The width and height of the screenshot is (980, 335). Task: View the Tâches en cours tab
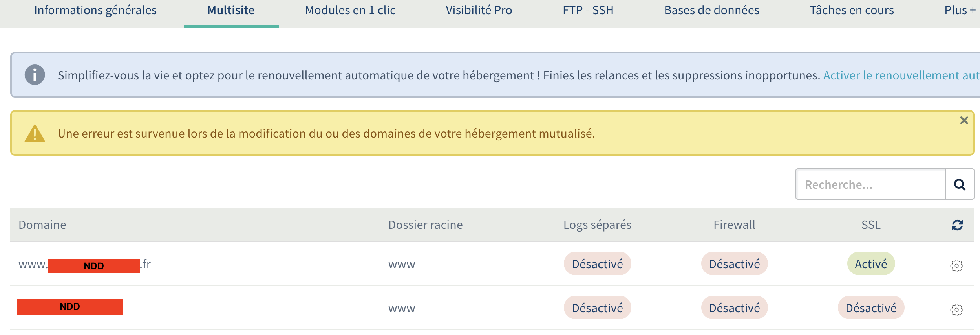pyautogui.click(x=852, y=10)
